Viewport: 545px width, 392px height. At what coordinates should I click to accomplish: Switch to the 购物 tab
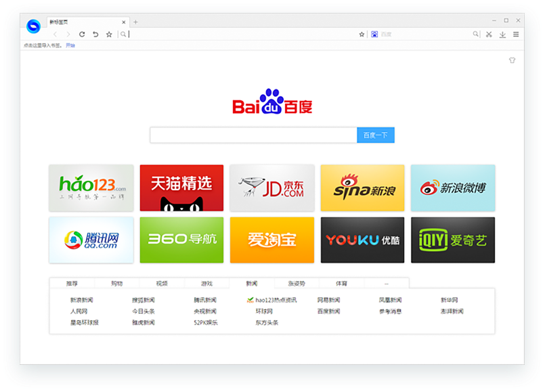[116, 284]
